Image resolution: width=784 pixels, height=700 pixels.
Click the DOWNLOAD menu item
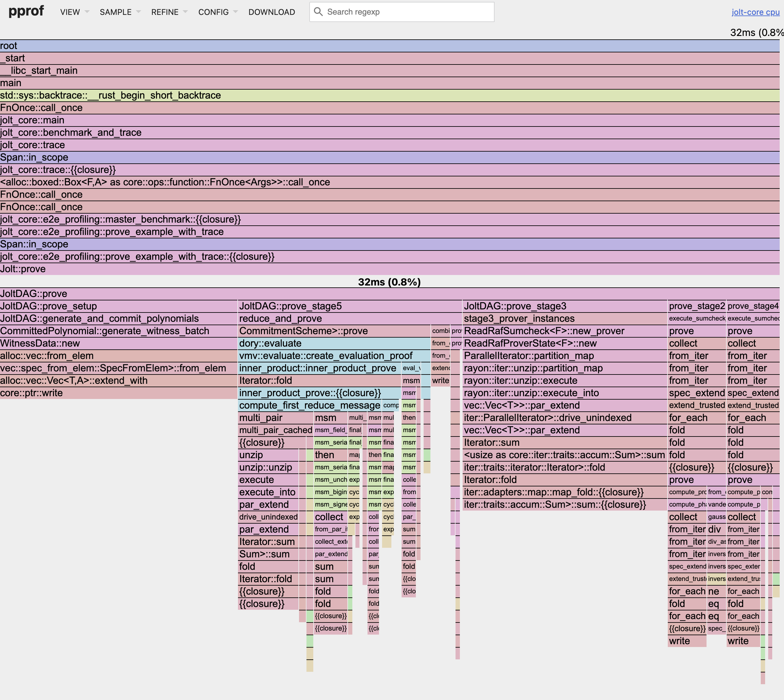(272, 12)
